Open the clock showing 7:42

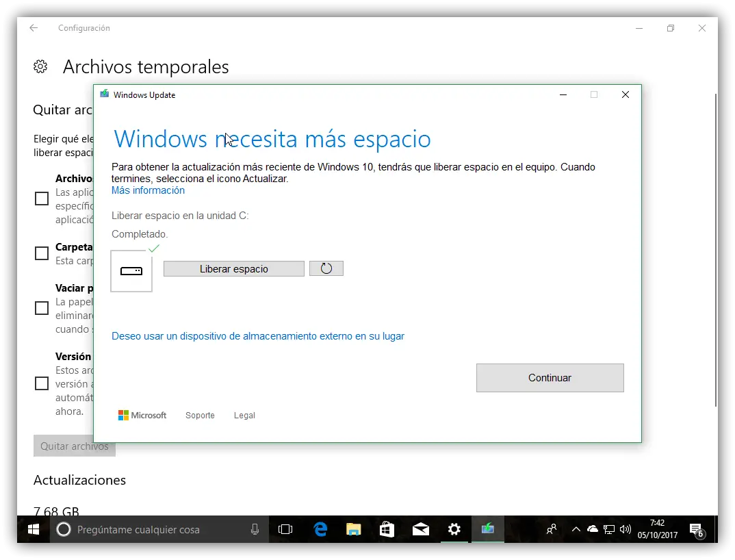[657, 529]
